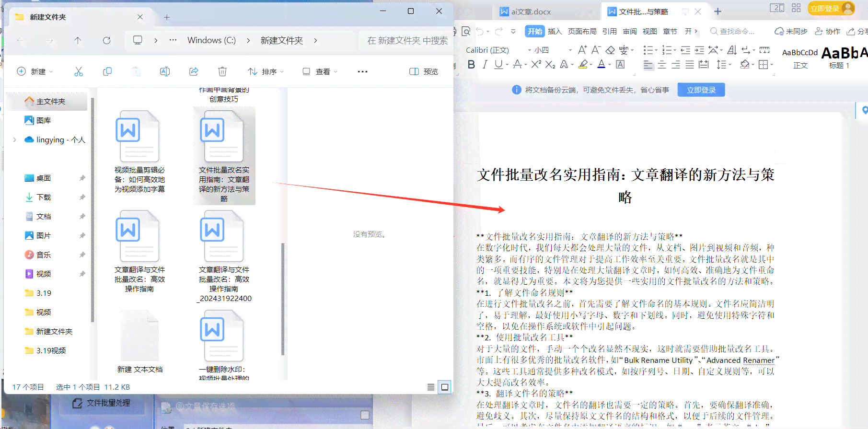This screenshot has width=868, height=429.
Task: Apply the font color A swatch
Action: click(x=601, y=64)
